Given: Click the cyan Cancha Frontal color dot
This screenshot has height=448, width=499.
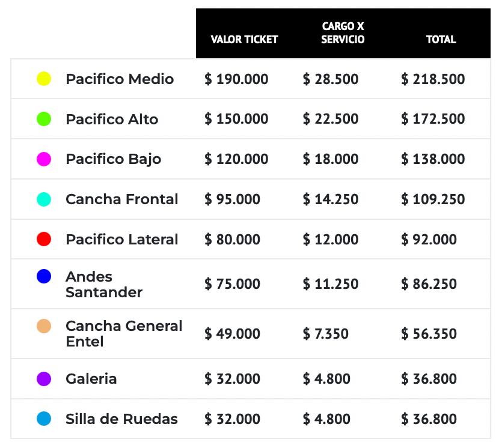Looking at the screenshot, I should (x=44, y=199).
